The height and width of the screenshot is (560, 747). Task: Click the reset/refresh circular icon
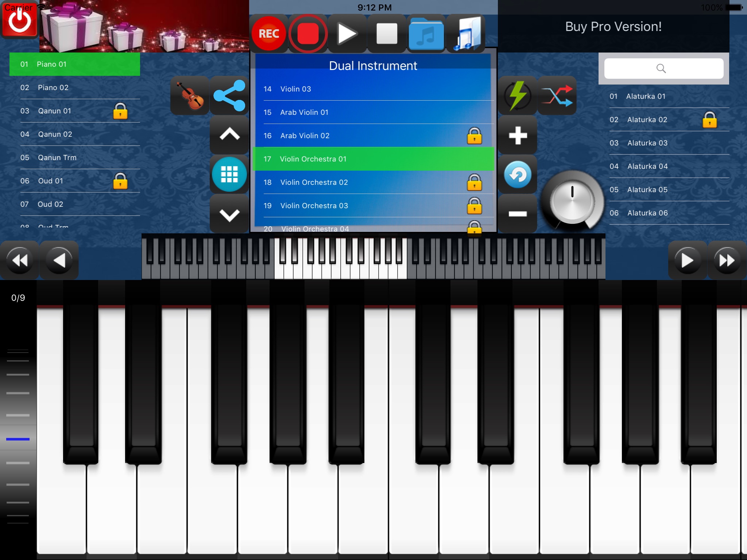tap(516, 174)
